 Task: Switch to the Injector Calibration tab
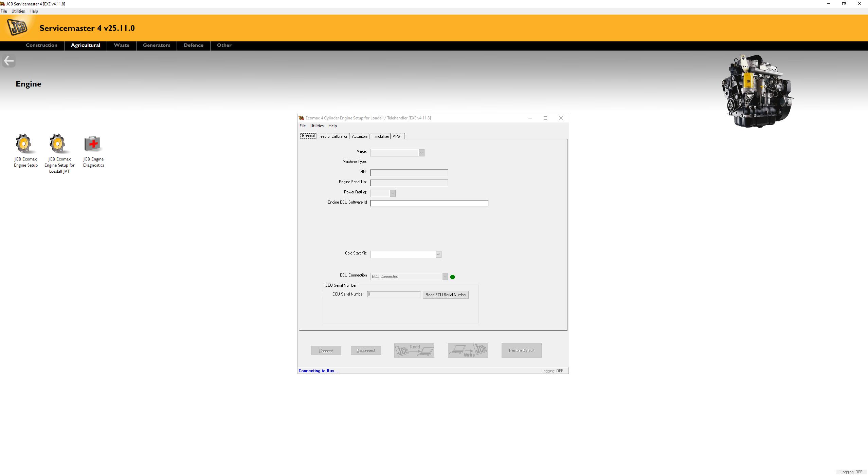click(333, 136)
